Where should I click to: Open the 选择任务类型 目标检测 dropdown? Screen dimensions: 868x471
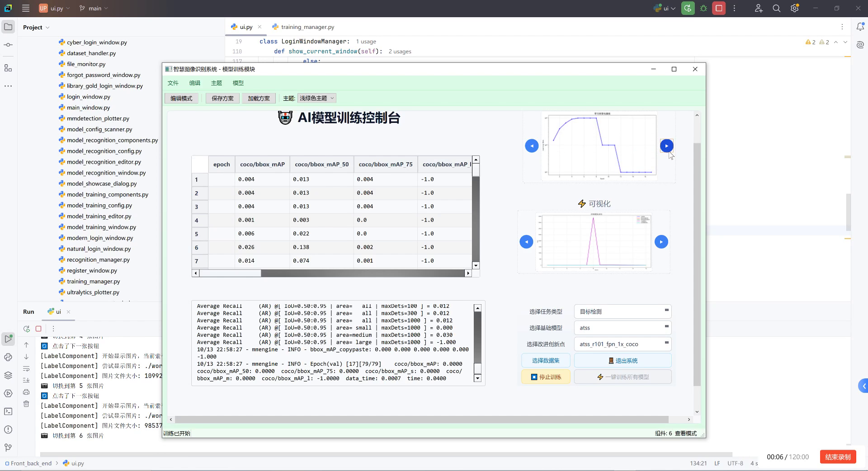(623, 311)
